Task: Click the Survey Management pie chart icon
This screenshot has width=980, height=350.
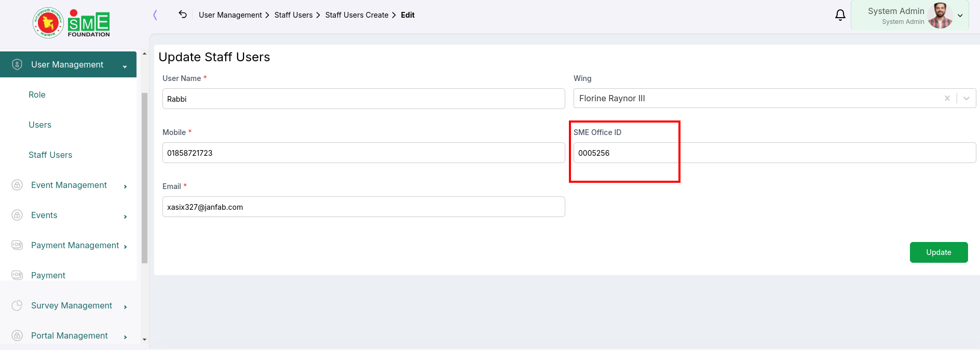Action: (x=17, y=305)
